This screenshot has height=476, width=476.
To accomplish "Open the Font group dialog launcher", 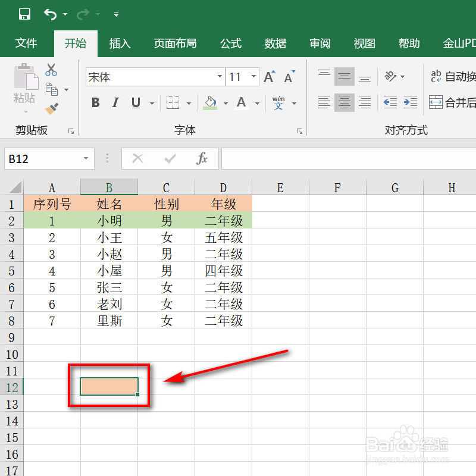I will click(x=299, y=130).
